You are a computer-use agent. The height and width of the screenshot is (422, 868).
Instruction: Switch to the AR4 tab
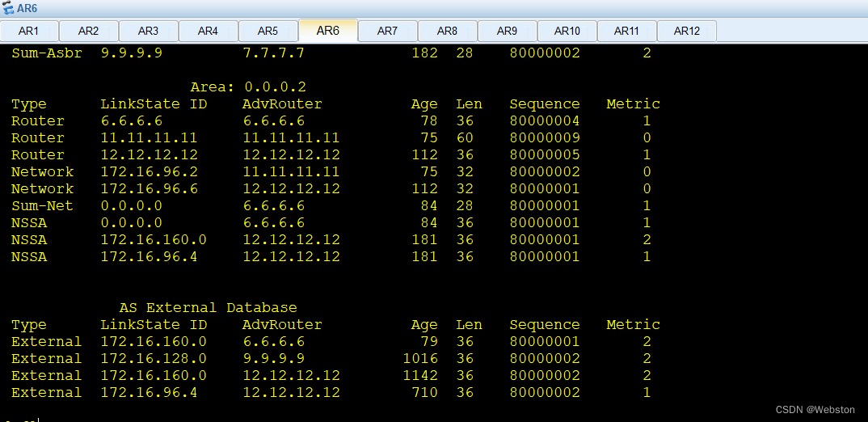(x=209, y=31)
